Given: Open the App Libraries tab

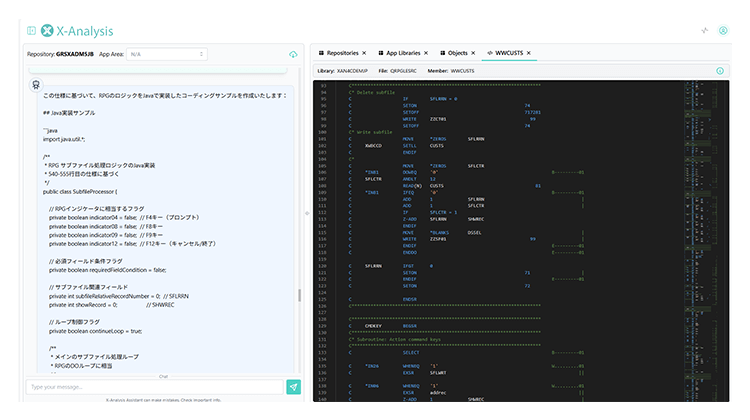Looking at the screenshot, I should (x=402, y=52).
